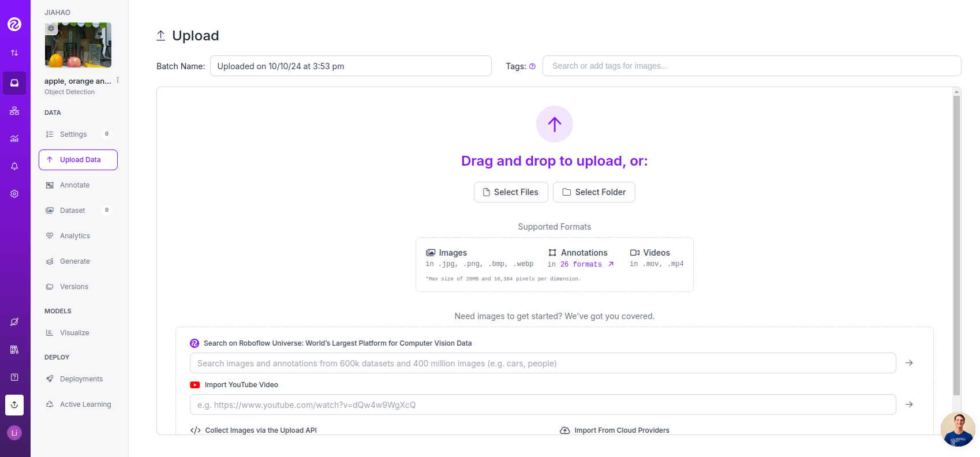Select Upload Data menu item

coord(78,160)
